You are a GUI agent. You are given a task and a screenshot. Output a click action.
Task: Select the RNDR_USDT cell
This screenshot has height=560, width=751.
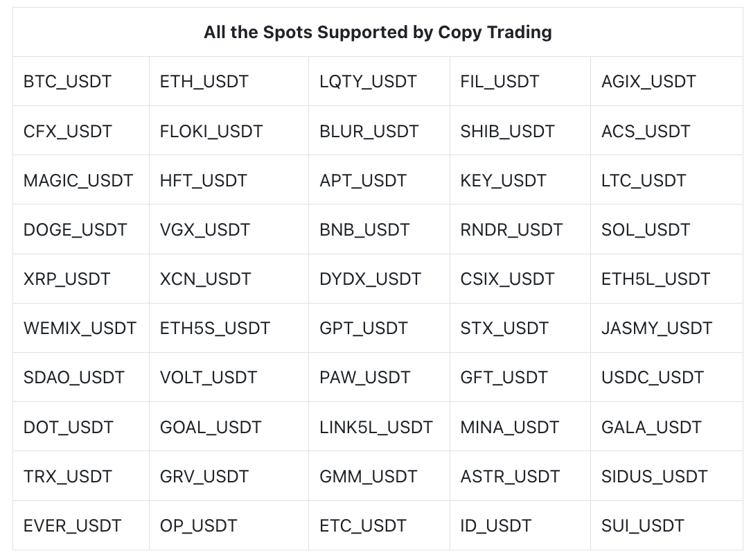tap(511, 230)
